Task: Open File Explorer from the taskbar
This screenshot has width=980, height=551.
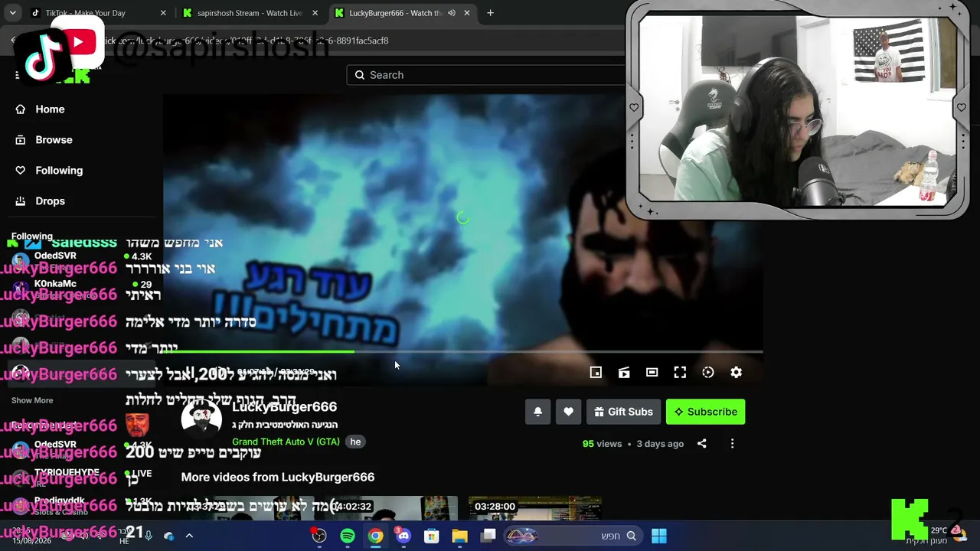Action: [459, 536]
